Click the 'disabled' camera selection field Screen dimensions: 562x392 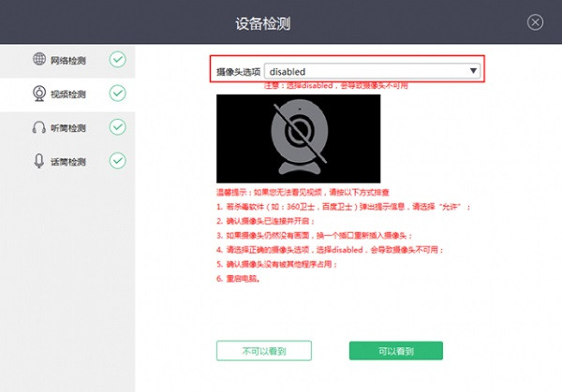(365, 71)
